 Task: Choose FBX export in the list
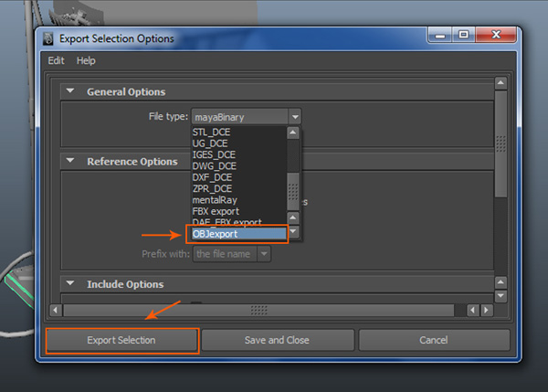click(216, 211)
